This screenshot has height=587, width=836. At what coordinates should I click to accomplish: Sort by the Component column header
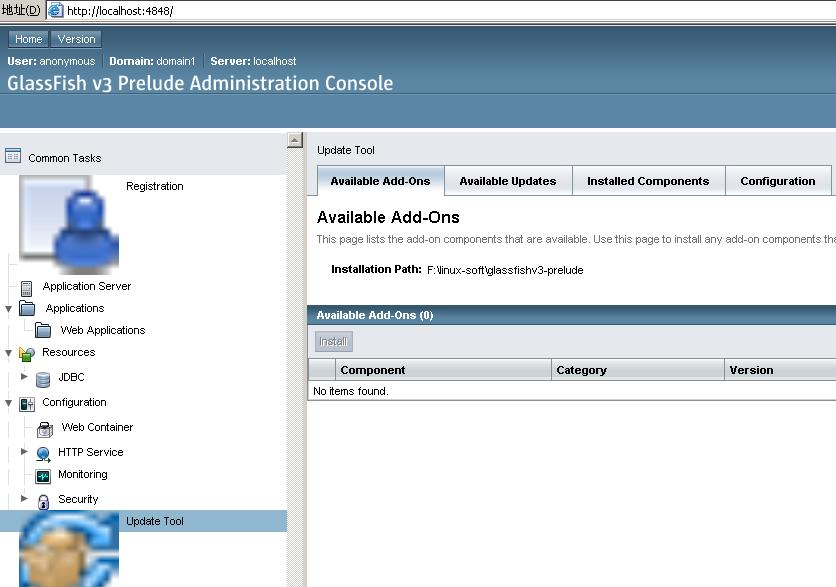[443, 370]
